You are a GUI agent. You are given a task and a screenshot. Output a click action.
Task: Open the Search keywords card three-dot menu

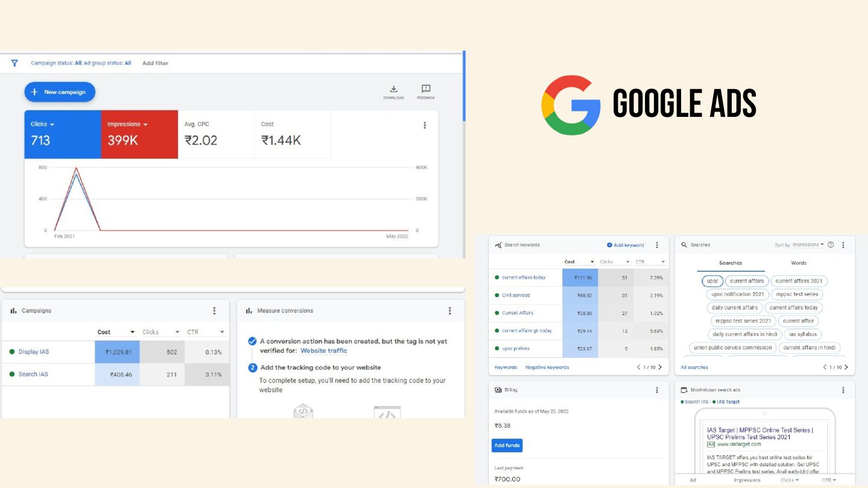(657, 245)
